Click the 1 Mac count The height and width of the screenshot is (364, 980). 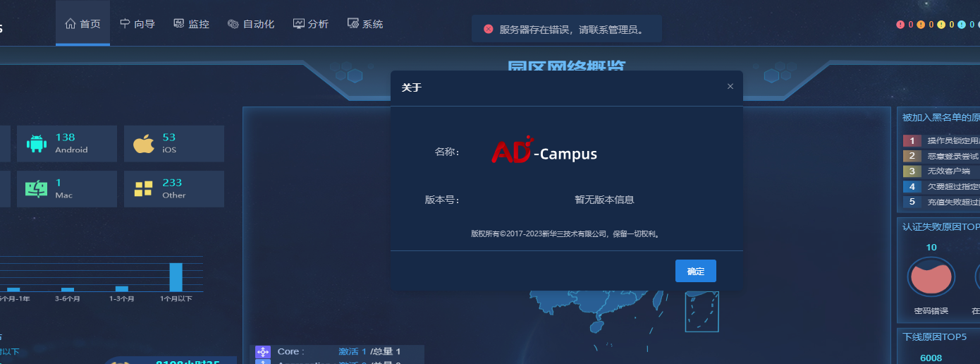59,183
